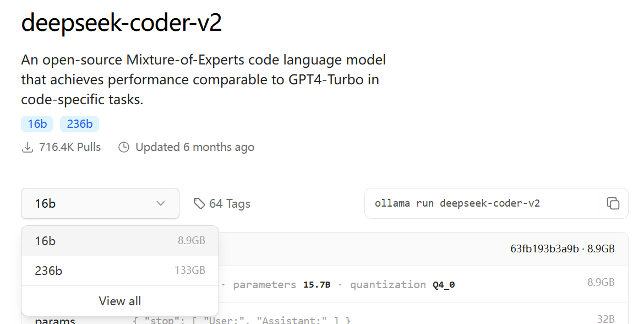The width and height of the screenshot is (644, 324).
Task: Open the 64 Tags link
Action: tap(222, 203)
